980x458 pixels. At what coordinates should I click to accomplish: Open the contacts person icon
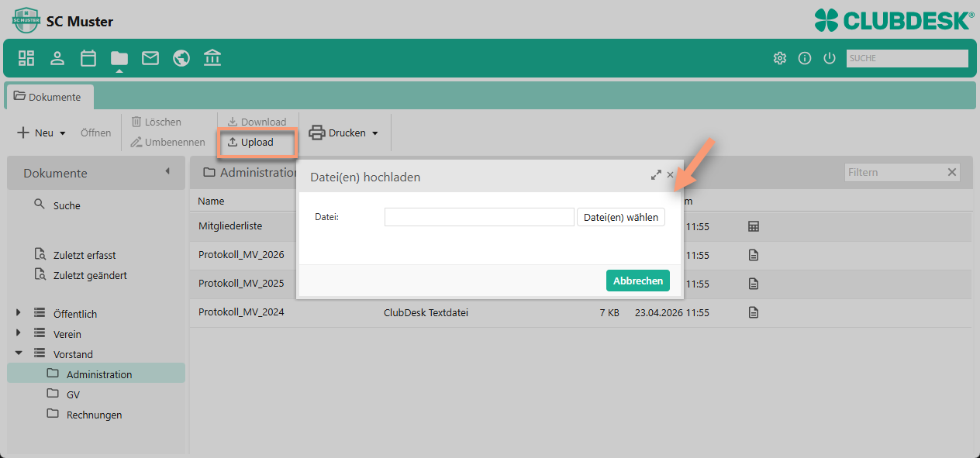coord(57,58)
